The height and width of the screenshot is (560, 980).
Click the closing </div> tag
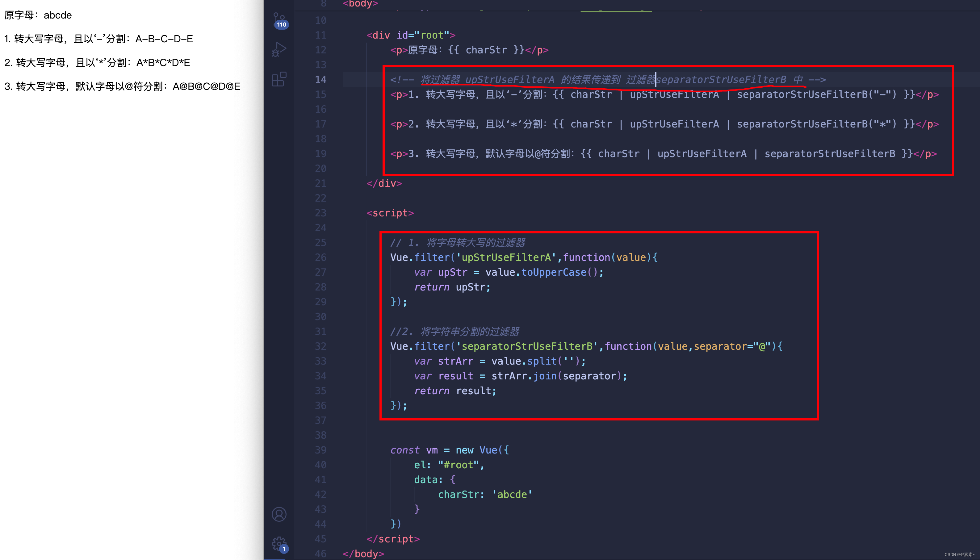click(384, 183)
